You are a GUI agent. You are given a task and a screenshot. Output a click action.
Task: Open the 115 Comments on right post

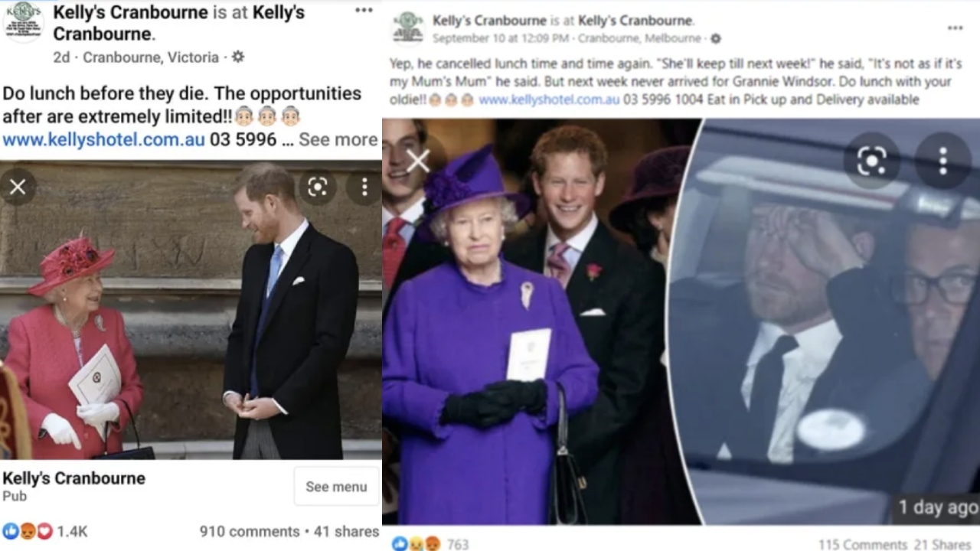coord(862,544)
